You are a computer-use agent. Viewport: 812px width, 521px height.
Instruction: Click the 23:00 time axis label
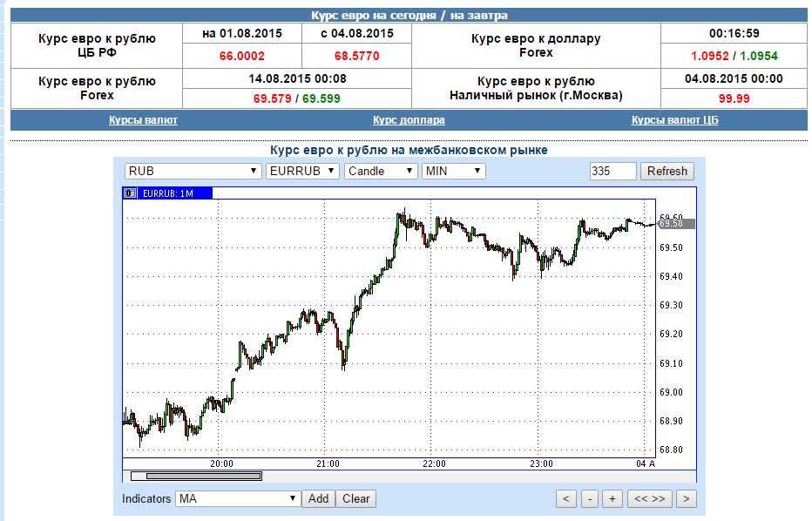[541, 463]
